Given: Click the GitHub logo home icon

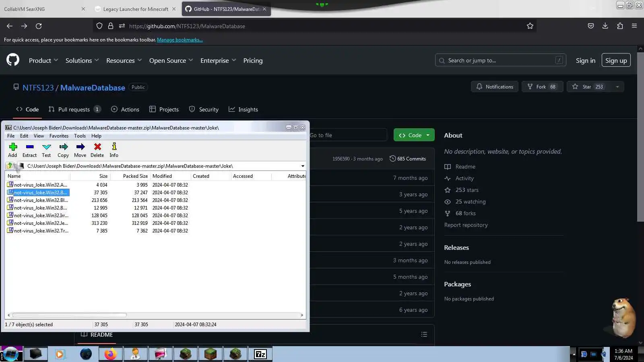Looking at the screenshot, I should (x=13, y=60).
